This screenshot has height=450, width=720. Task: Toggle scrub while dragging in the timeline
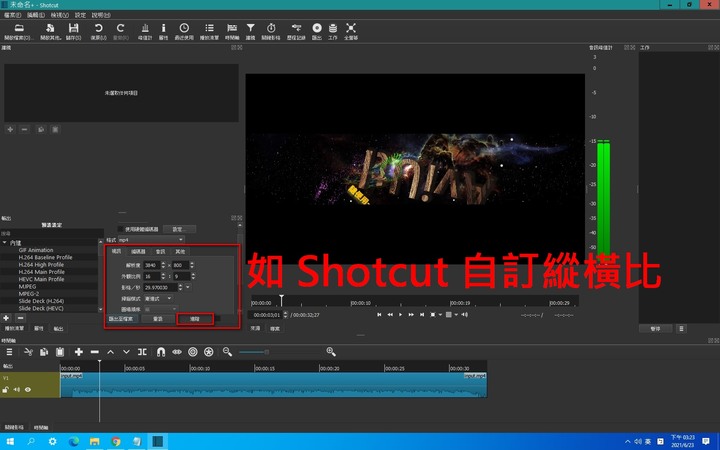[177, 352]
